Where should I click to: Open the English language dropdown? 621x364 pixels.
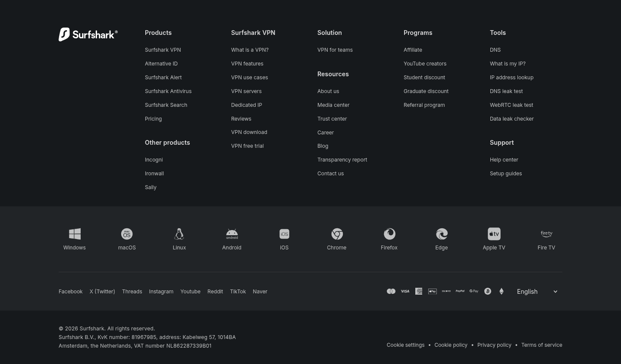tap(538, 292)
